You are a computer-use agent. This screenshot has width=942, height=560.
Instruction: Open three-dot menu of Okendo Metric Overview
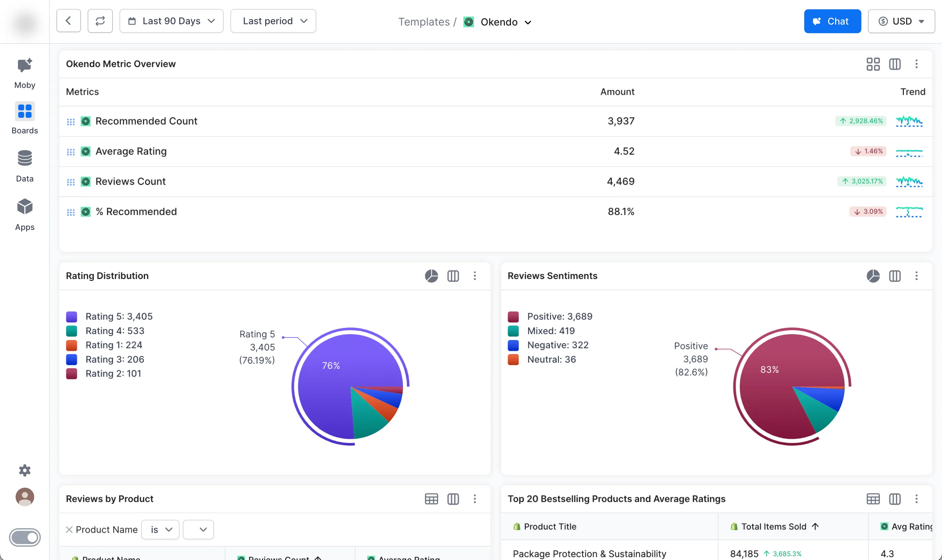click(916, 64)
